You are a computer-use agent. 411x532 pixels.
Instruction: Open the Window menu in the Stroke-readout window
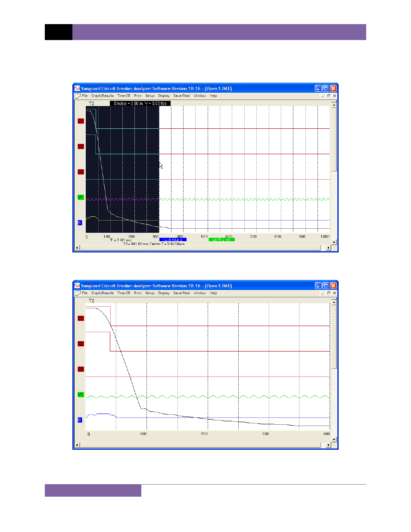point(199,96)
